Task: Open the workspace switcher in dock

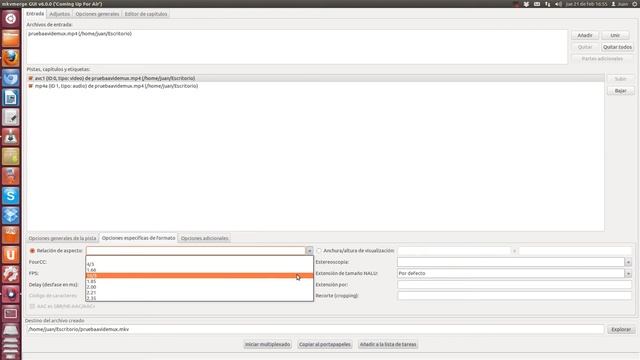Action: point(11,313)
